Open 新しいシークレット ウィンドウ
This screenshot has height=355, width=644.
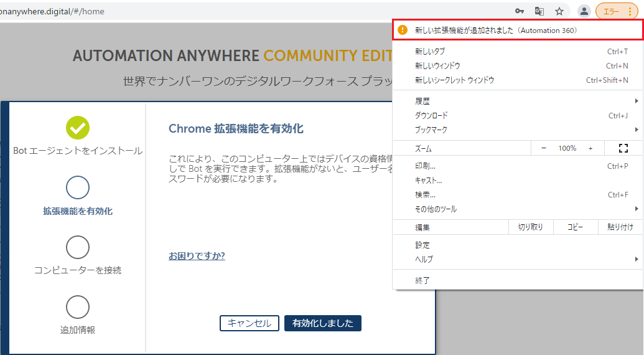518,80
